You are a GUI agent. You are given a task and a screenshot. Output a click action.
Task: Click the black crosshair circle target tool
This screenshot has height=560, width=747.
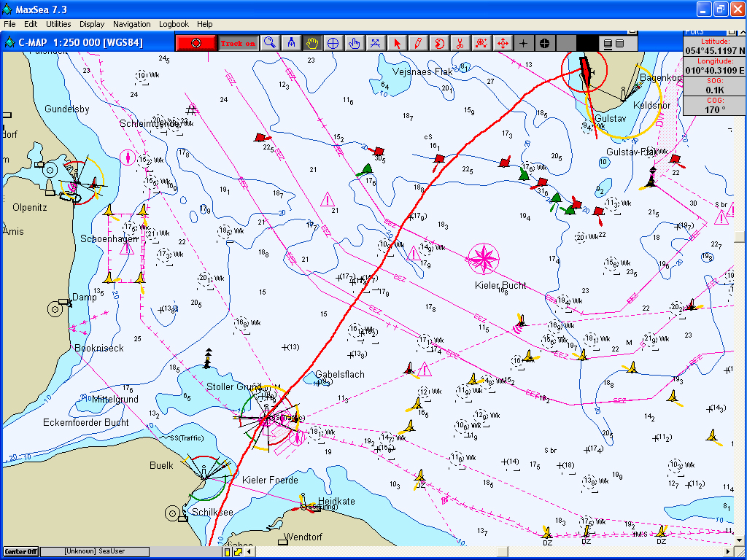544,43
